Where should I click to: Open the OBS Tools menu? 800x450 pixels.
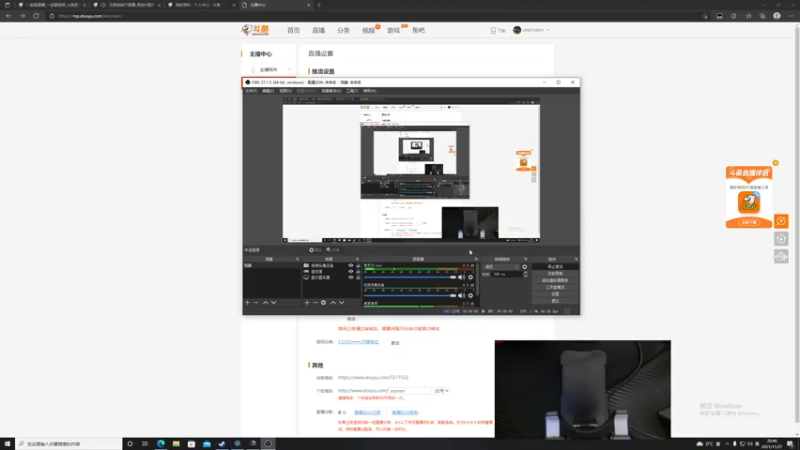click(x=352, y=91)
